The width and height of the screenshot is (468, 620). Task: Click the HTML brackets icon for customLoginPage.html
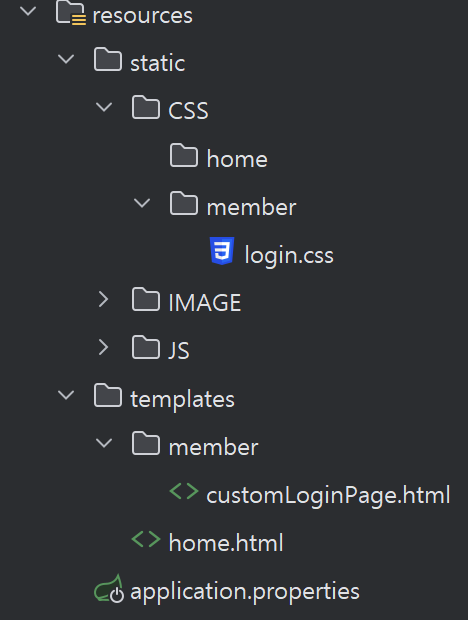pyautogui.click(x=184, y=491)
